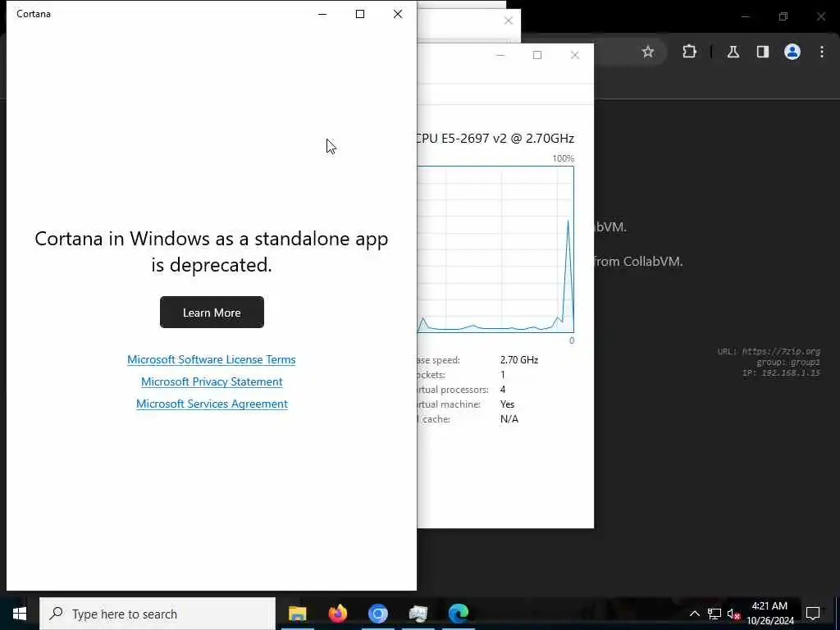Click the taskbar search box
The image size is (840, 630).
(x=157, y=614)
